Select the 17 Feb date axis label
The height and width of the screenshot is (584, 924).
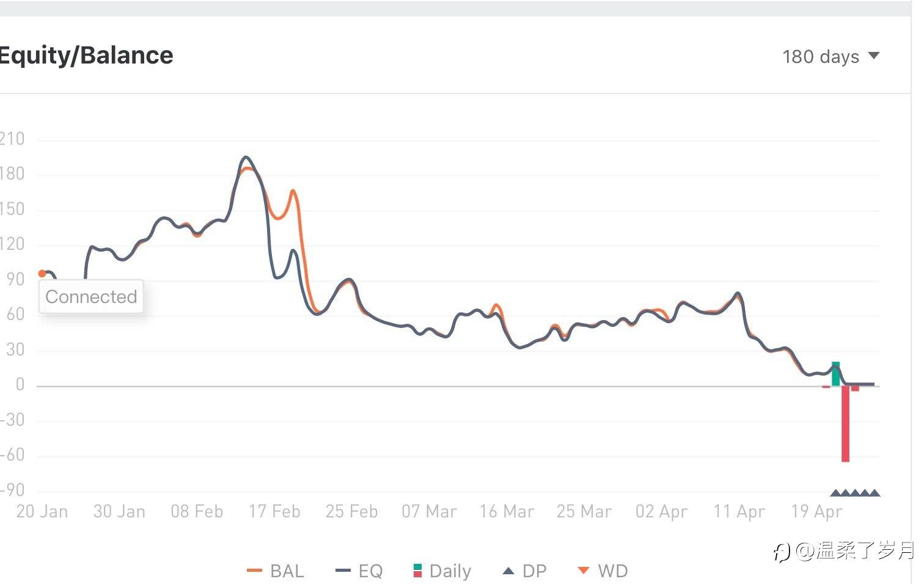(x=274, y=511)
